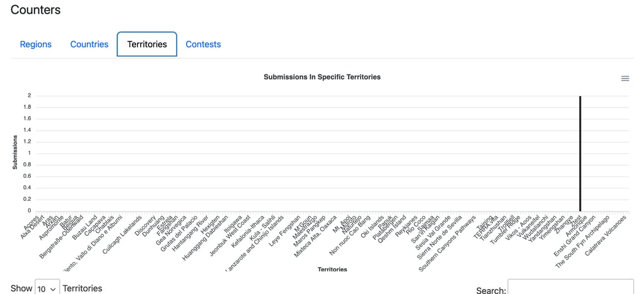The width and height of the screenshot is (644, 294).
Task: Open the chart context menu icon
Action: click(x=625, y=79)
